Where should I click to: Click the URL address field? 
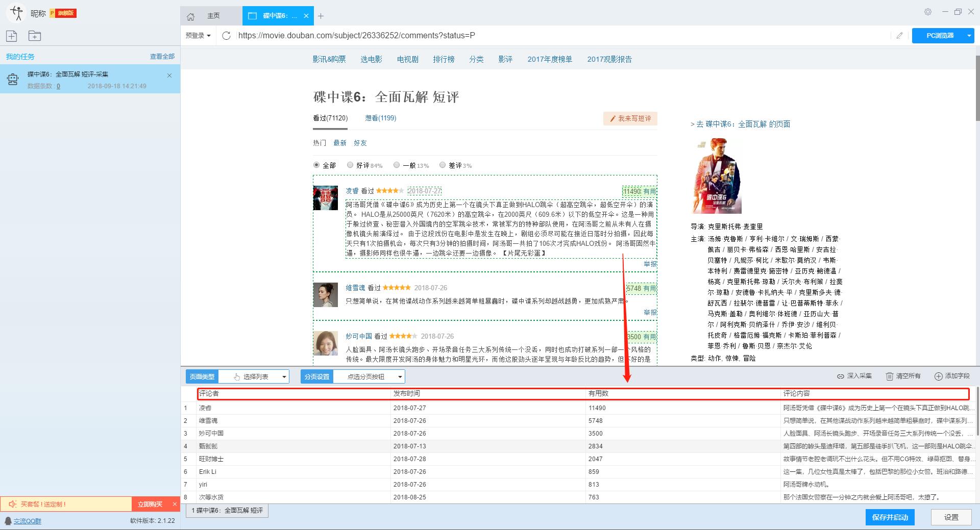[x=561, y=35]
